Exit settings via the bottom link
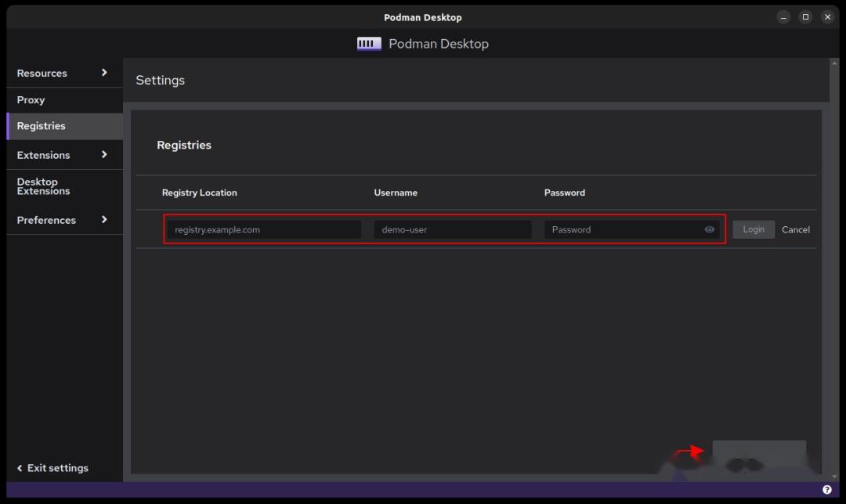846x504 pixels. [58, 468]
